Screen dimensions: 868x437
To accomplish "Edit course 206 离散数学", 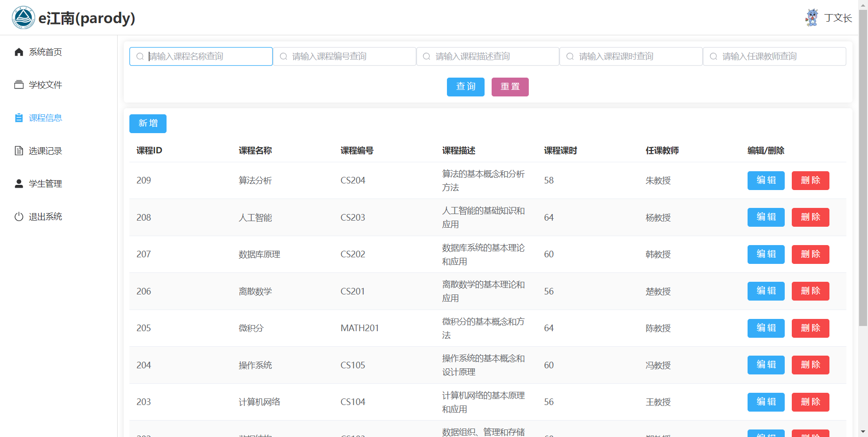I will point(766,291).
